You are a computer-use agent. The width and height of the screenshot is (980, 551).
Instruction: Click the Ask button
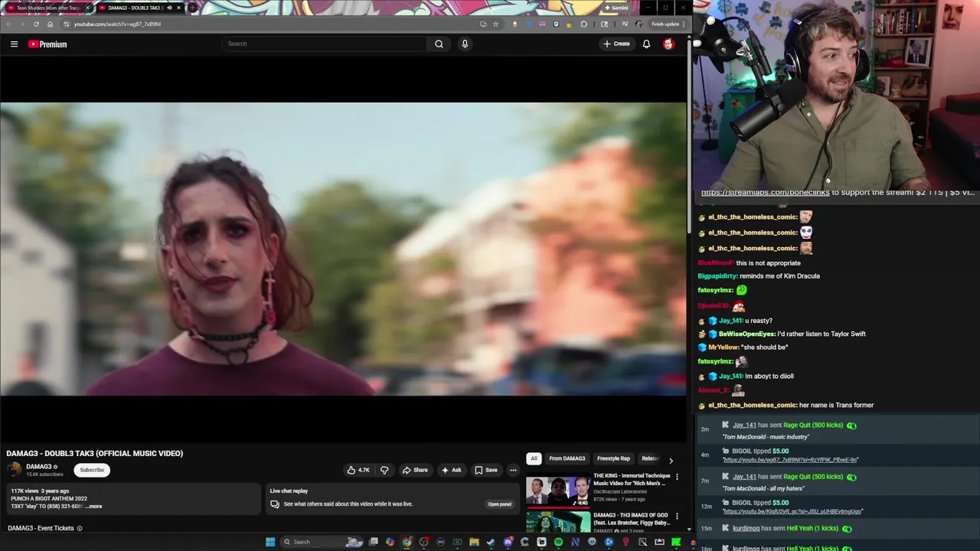pos(451,470)
